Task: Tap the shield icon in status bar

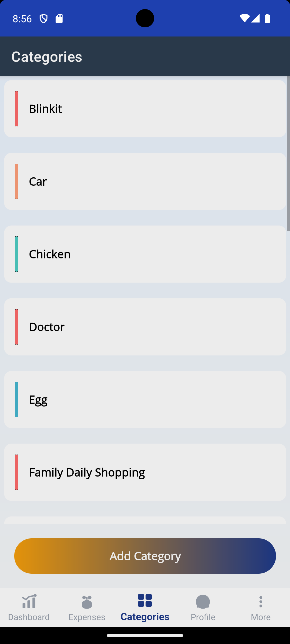Action: click(x=44, y=19)
